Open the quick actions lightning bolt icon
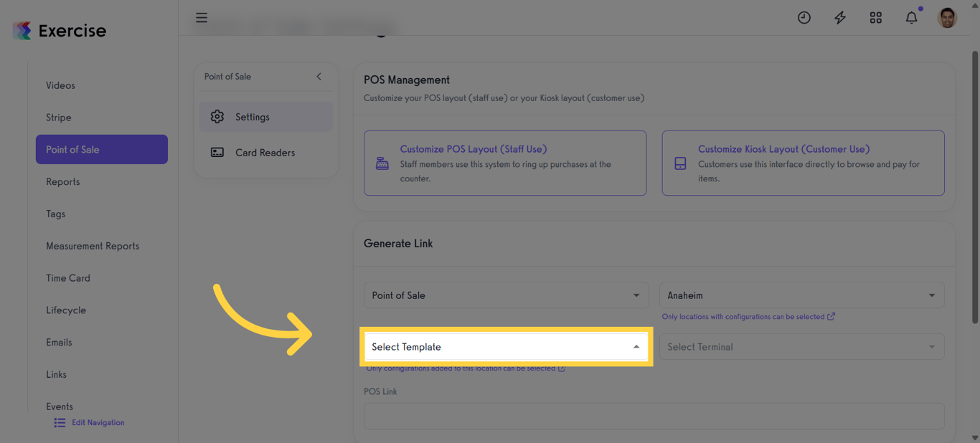 click(839, 17)
